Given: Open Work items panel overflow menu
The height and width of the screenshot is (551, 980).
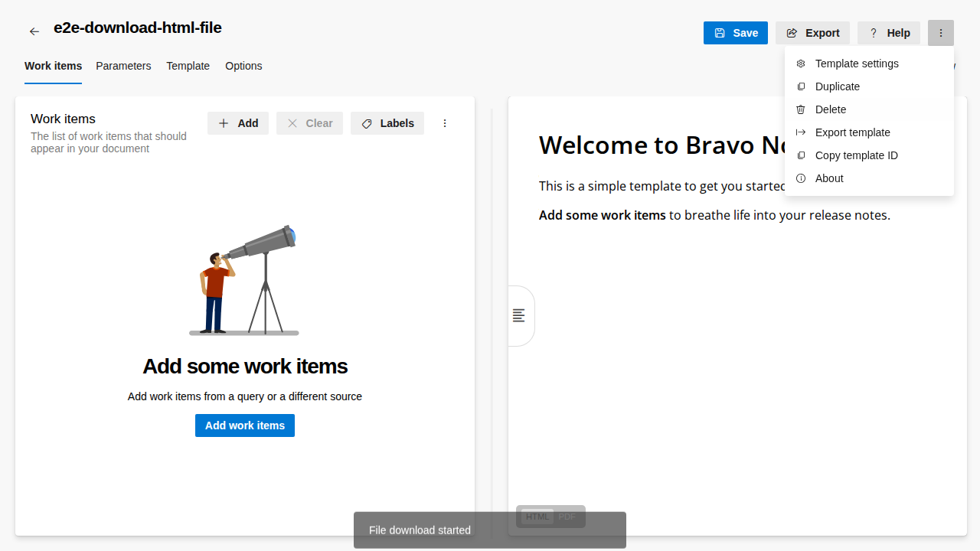Looking at the screenshot, I should click(x=445, y=123).
